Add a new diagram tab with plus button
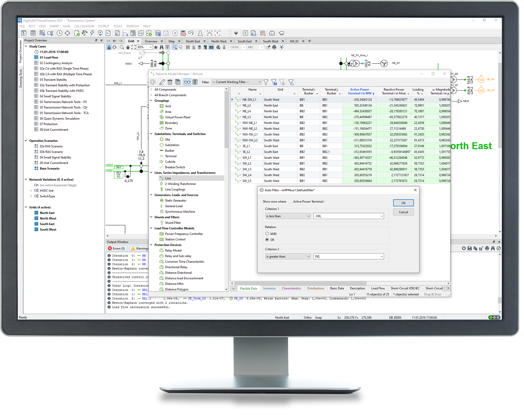 310,41
